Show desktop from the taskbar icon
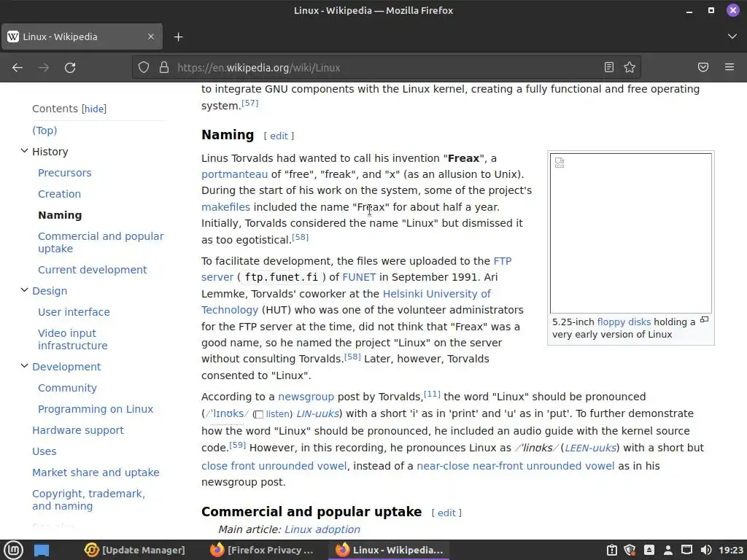747x560 pixels. [42, 550]
